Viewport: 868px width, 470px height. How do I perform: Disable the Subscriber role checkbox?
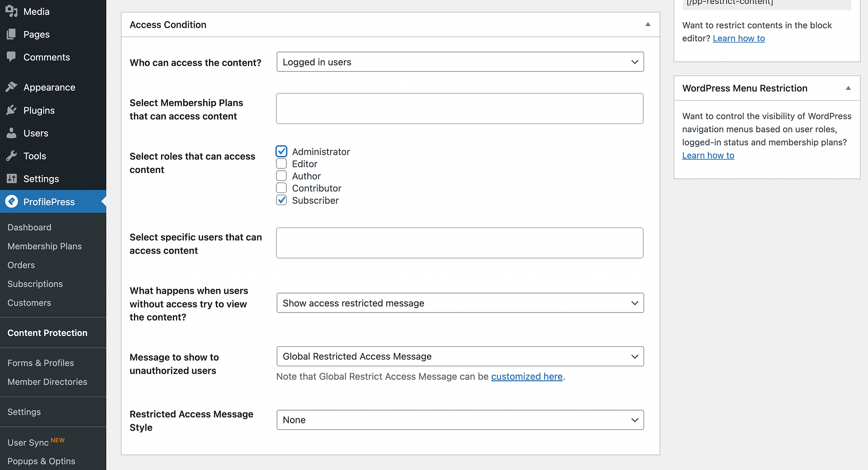(x=281, y=200)
